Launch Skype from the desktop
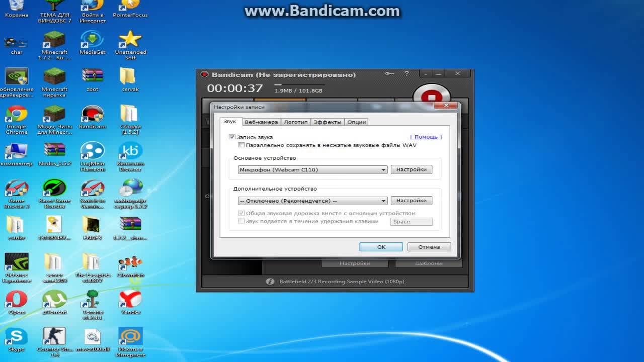 [17, 340]
